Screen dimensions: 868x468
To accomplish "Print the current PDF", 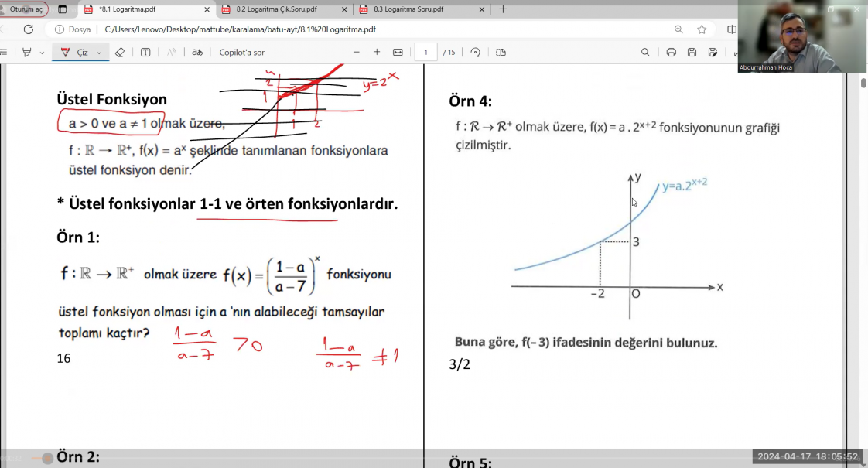I will point(671,52).
